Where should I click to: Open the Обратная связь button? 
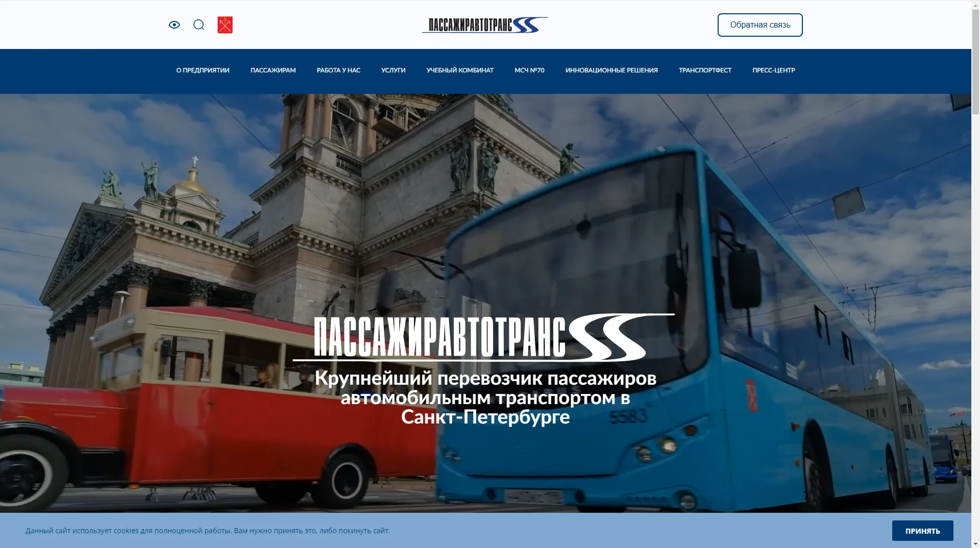pos(760,25)
